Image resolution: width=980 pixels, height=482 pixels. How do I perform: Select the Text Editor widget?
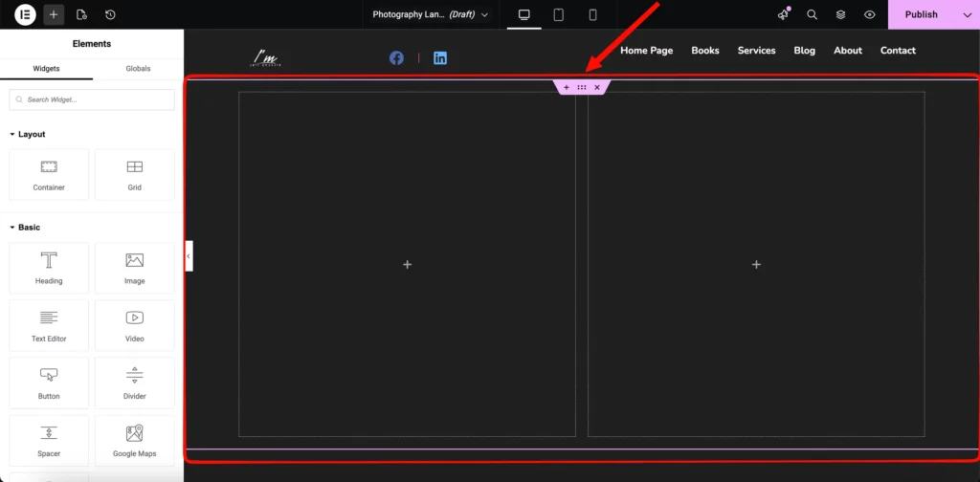[x=49, y=325]
